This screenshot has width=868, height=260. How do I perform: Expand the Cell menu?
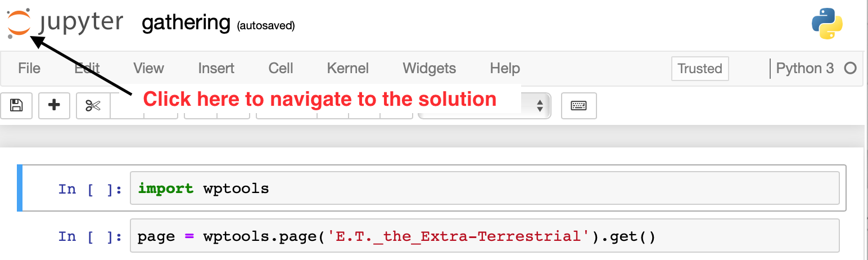click(x=281, y=69)
